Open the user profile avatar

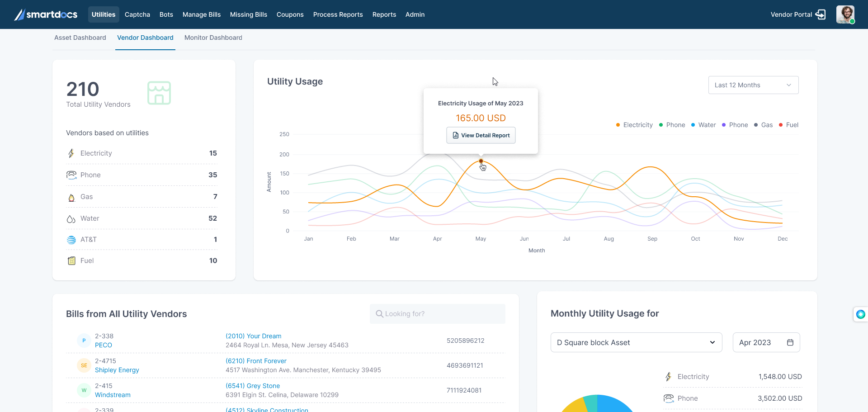click(845, 14)
